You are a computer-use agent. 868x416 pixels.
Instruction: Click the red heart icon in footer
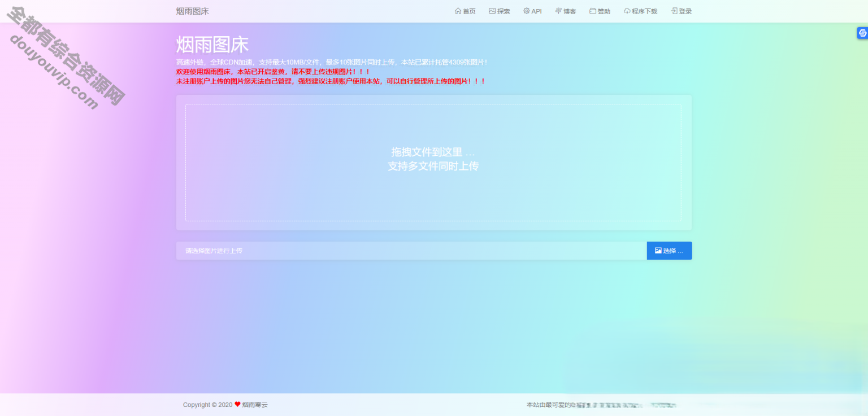point(237,404)
